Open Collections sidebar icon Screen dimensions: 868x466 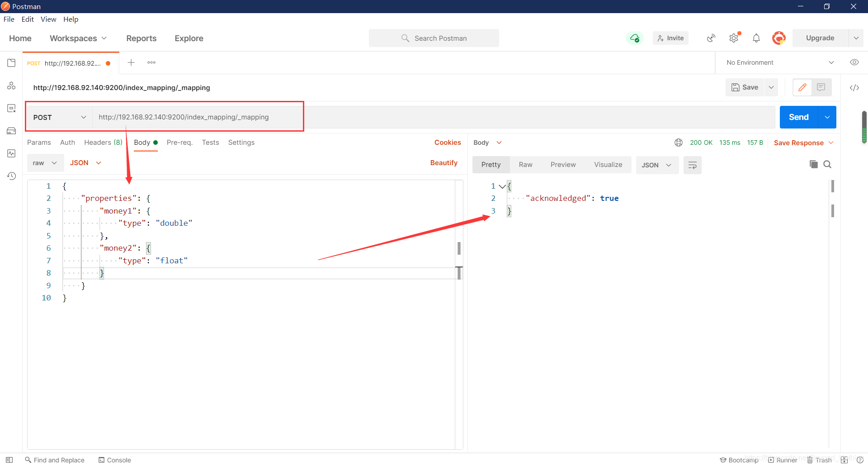11,63
